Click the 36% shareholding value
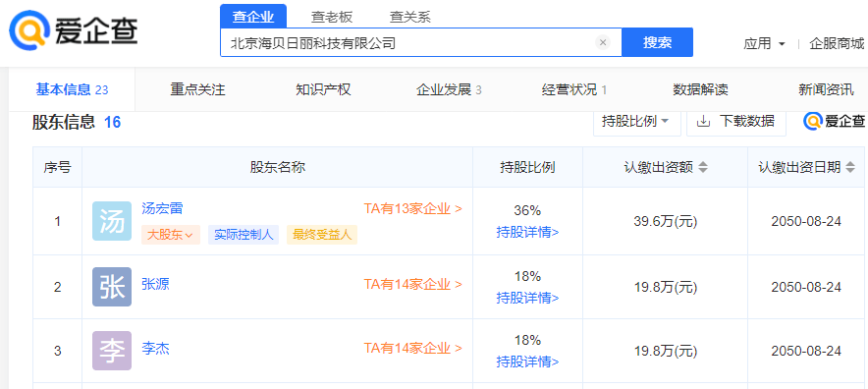This screenshot has width=868, height=389. click(527, 211)
